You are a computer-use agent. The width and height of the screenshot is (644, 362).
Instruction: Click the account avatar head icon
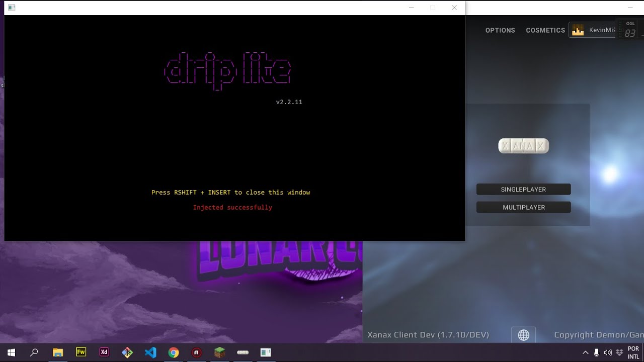(x=578, y=30)
